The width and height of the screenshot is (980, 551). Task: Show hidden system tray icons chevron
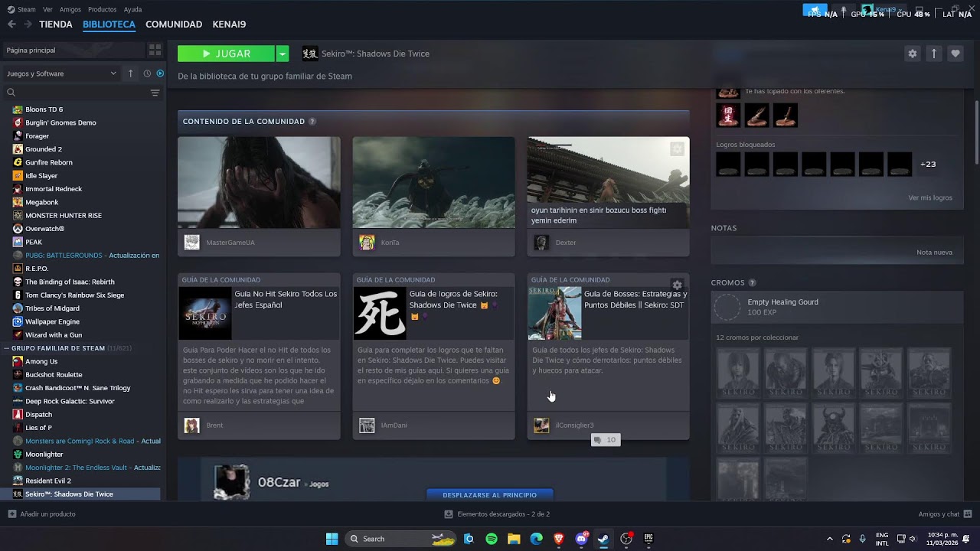point(829,539)
